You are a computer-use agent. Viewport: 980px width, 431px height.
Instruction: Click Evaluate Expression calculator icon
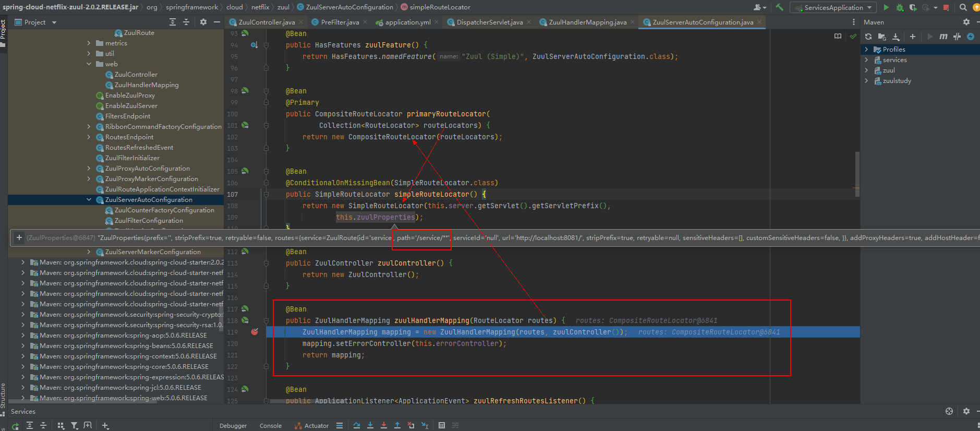tap(442, 425)
